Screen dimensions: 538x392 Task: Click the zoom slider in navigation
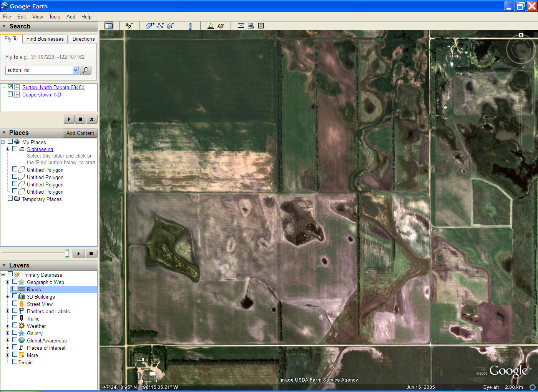pyautogui.click(x=521, y=125)
